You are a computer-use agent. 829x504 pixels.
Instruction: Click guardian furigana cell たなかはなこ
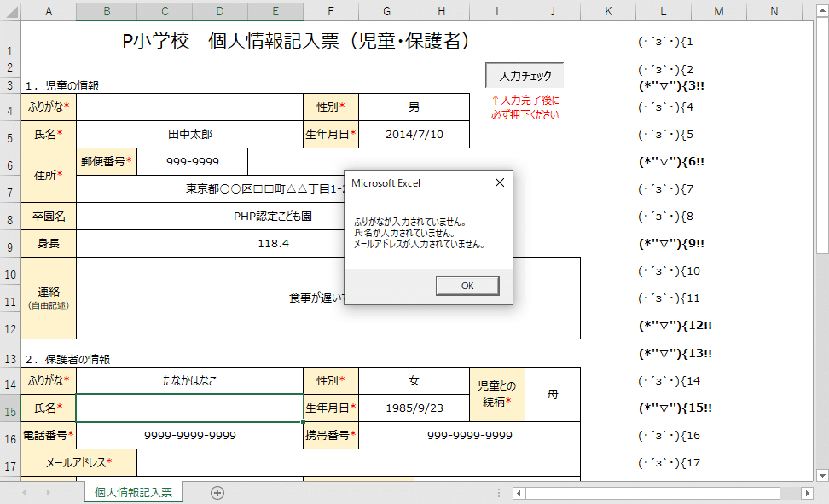(189, 381)
